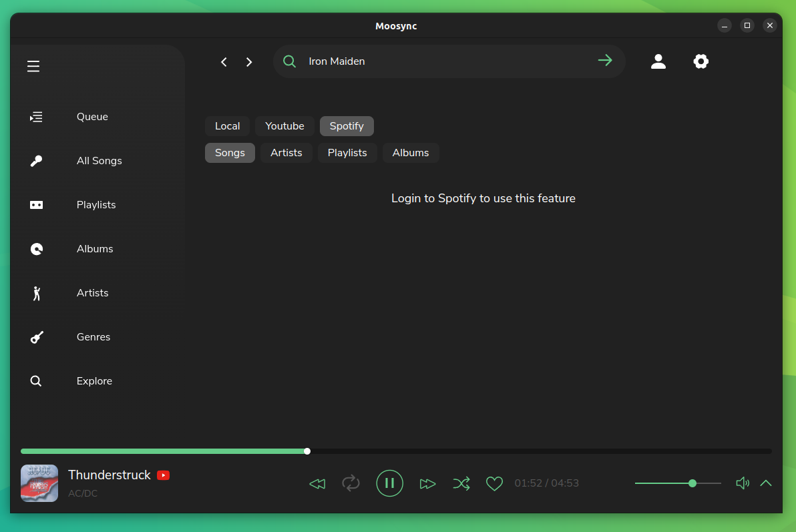796x532 pixels.
Task: Open Moosync settings with the gear icon
Action: point(701,61)
